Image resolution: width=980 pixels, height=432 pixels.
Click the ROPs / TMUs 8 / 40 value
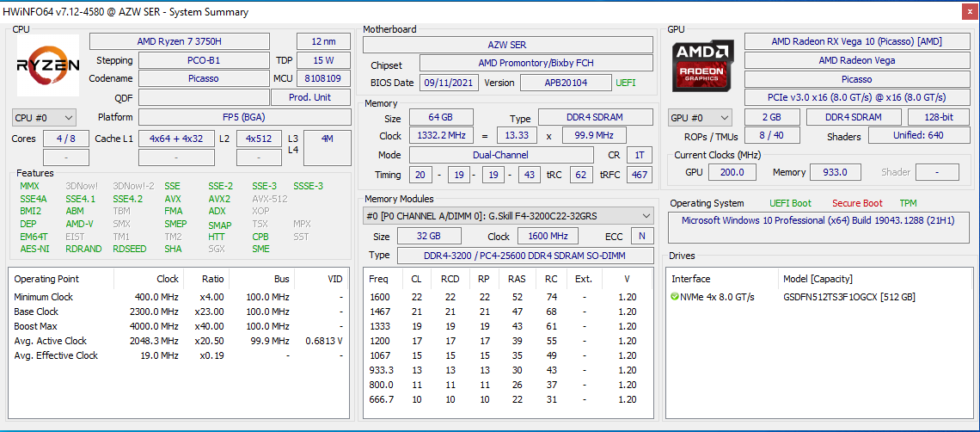coord(772,135)
